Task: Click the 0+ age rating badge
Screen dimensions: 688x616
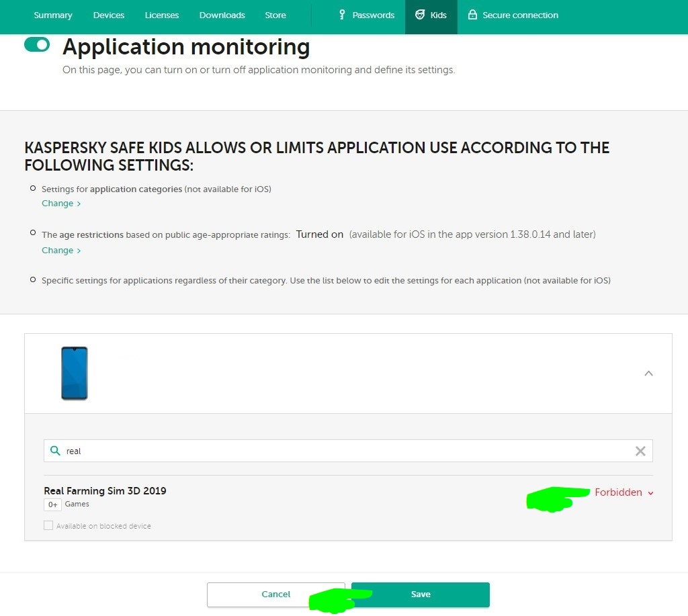Action: (x=52, y=504)
